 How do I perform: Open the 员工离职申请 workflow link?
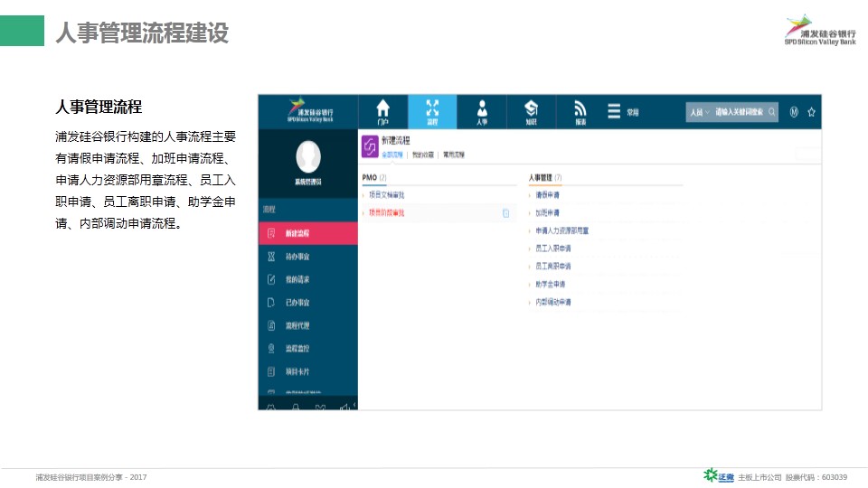(x=553, y=266)
